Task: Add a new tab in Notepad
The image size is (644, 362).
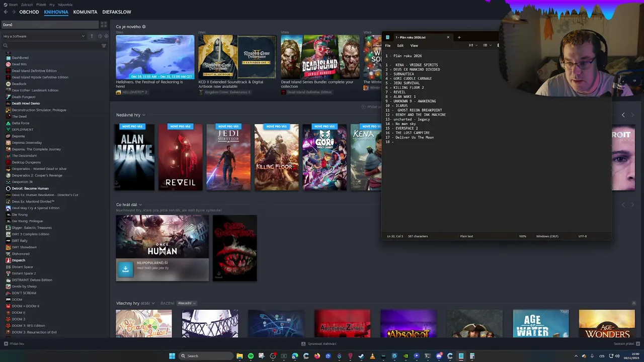Action: (x=459, y=37)
